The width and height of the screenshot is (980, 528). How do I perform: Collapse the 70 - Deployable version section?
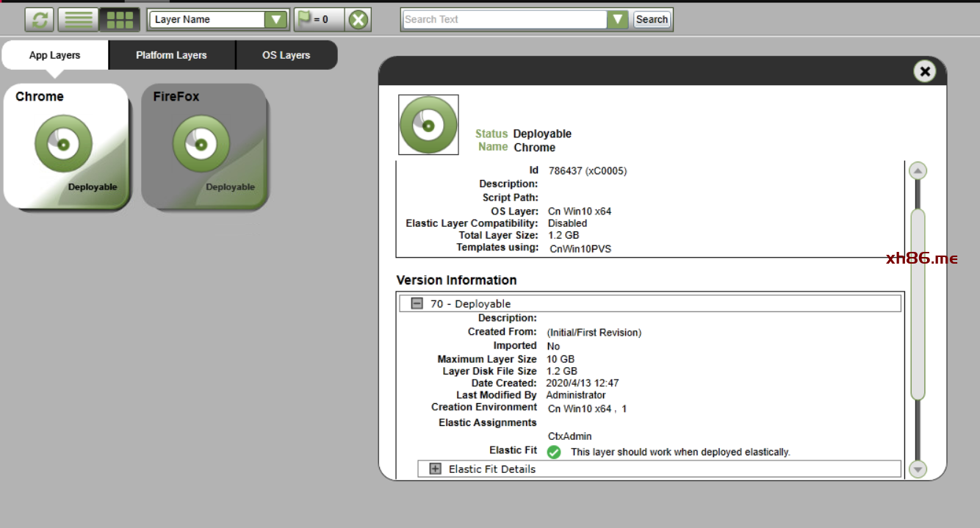pyautogui.click(x=417, y=303)
